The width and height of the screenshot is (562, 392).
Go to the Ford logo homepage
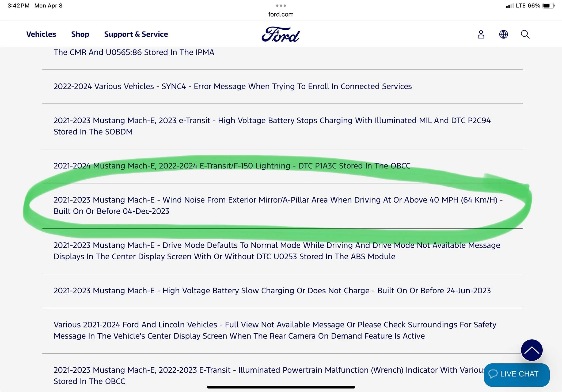pyautogui.click(x=281, y=34)
